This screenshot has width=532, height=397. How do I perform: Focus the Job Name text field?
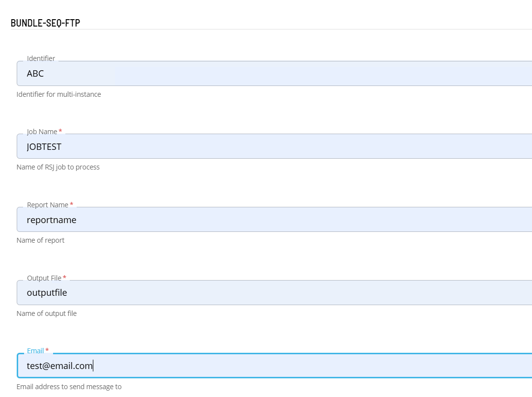coord(275,146)
